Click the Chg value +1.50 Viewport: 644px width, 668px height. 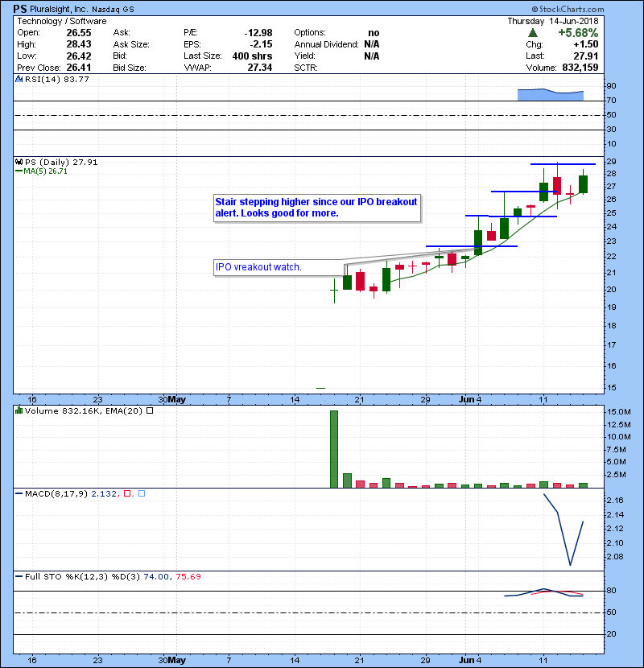586,44
